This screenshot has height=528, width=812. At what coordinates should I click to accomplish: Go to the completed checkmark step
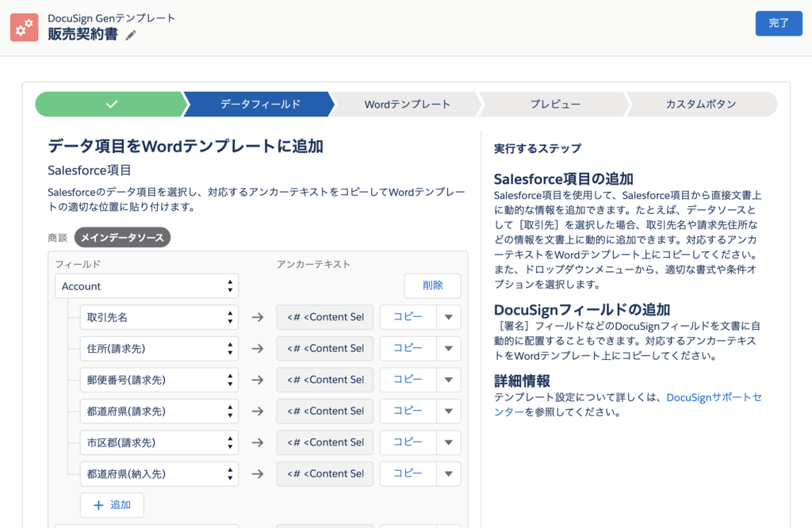[111, 104]
